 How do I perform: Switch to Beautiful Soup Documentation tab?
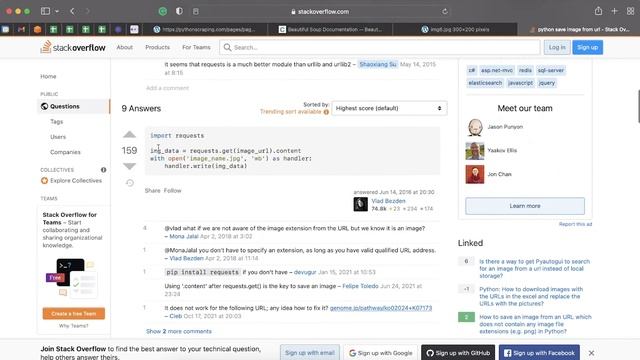(331, 29)
